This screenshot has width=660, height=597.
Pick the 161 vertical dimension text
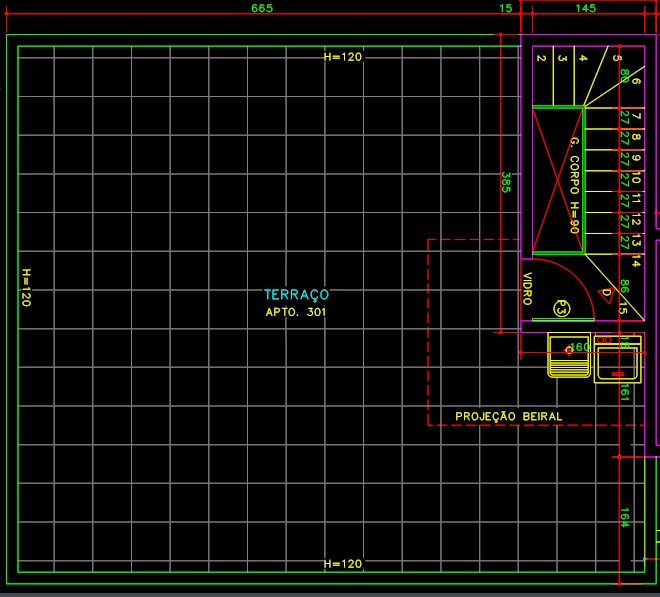click(625, 392)
